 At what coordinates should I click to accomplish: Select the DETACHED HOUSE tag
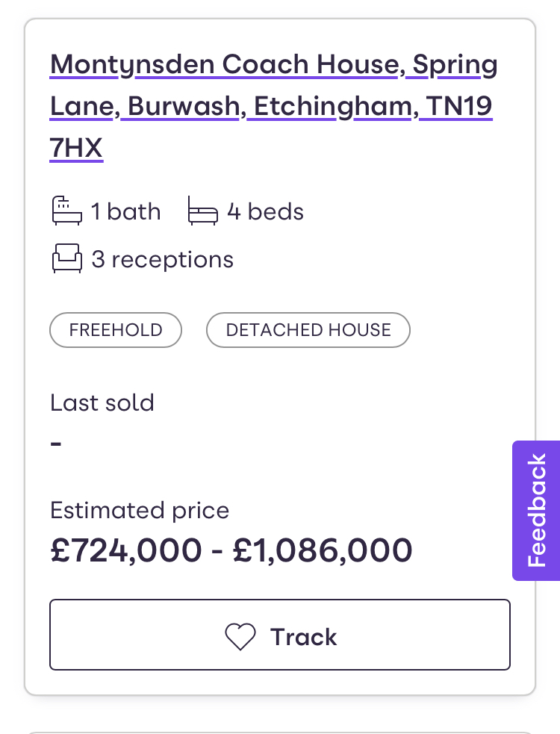tap(308, 330)
